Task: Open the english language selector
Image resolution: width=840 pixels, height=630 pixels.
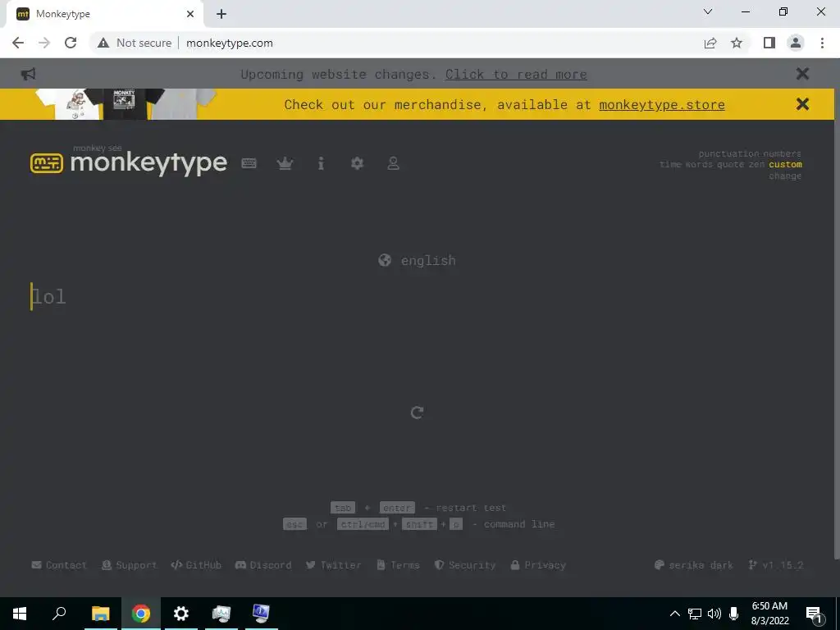Action: (417, 260)
